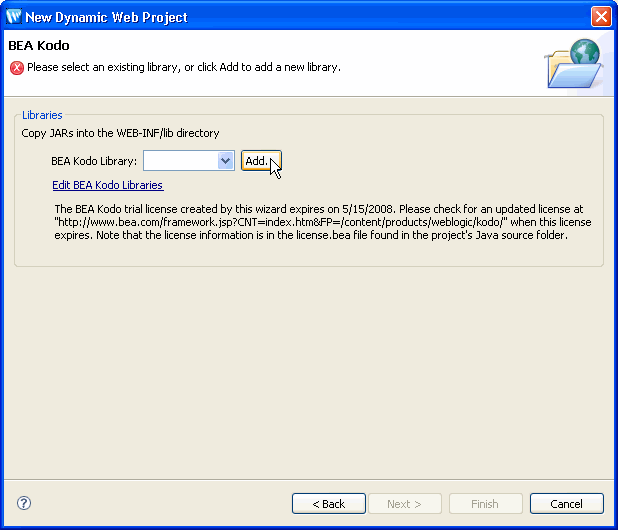
Task: Open the Edit BEA Kodo Libraries link
Action: click(x=108, y=185)
